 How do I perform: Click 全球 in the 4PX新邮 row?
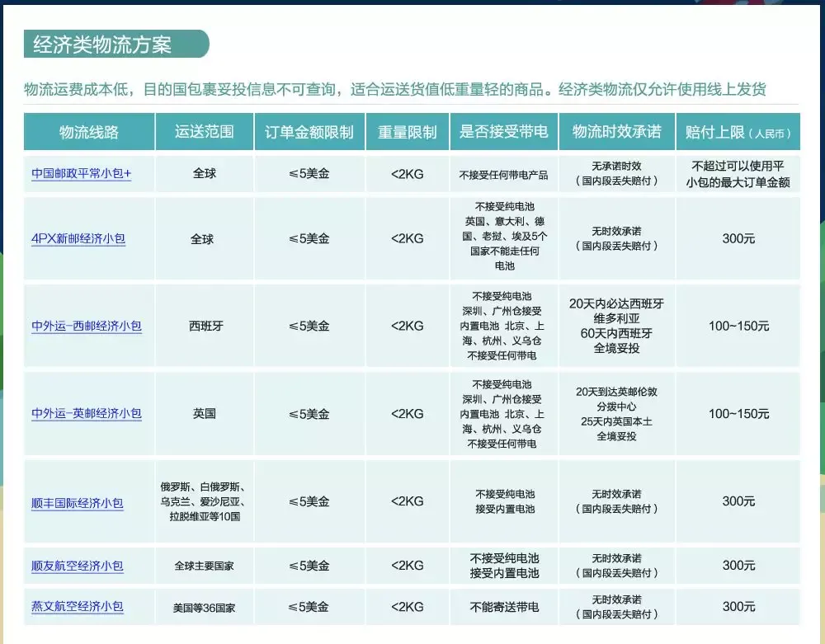202,239
